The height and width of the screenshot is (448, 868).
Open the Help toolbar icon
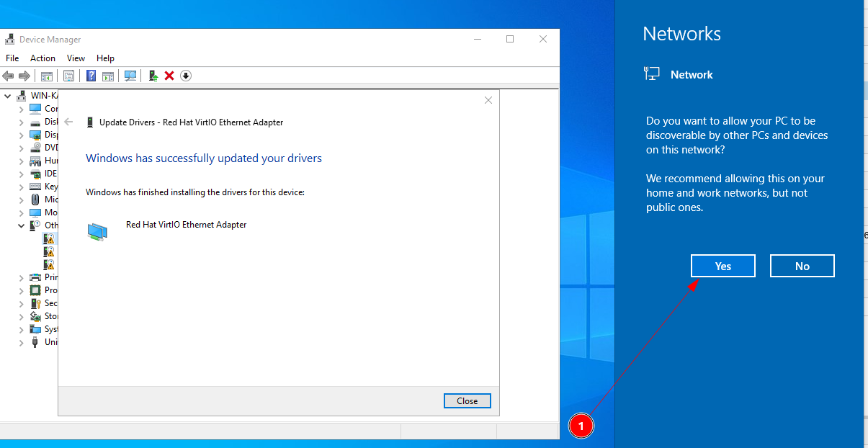(91, 76)
